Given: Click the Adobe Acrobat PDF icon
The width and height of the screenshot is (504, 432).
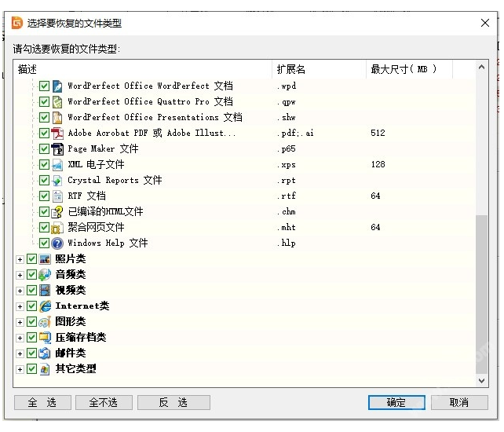Looking at the screenshot, I should (x=57, y=134).
